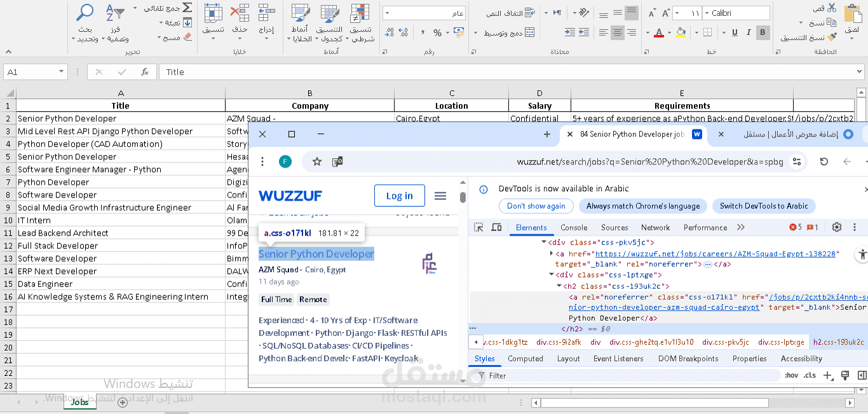Apply yellow fill color bucket
This screenshot has height=414, width=868.
(681, 32)
